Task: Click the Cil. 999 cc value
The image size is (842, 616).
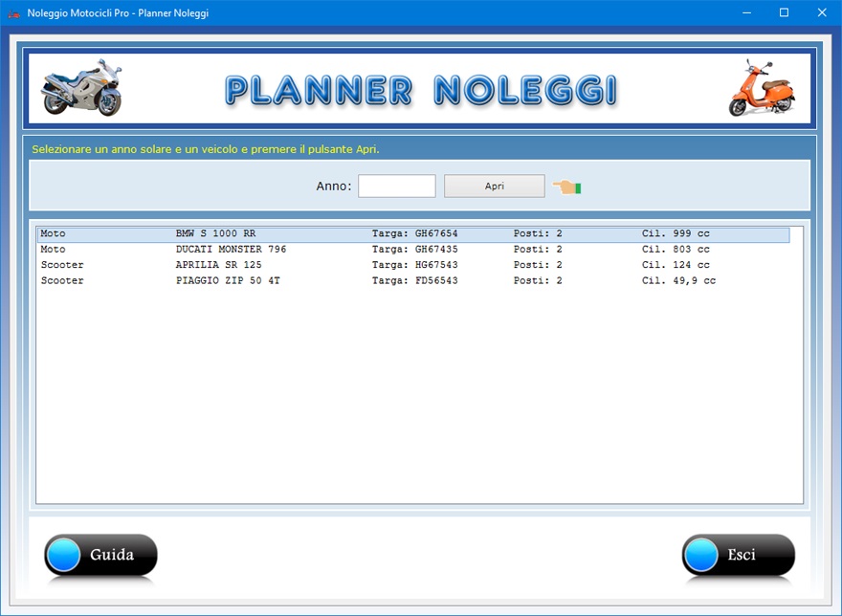Action: (x=676, y=233)
